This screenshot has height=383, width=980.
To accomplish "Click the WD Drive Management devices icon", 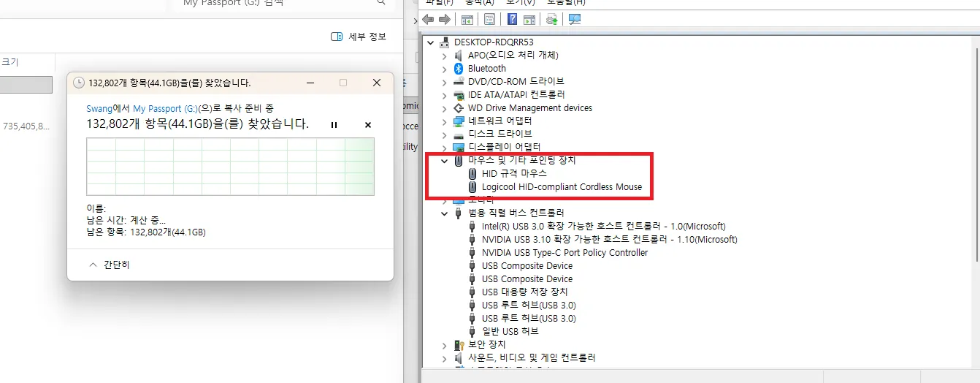I will coord(459,107).
